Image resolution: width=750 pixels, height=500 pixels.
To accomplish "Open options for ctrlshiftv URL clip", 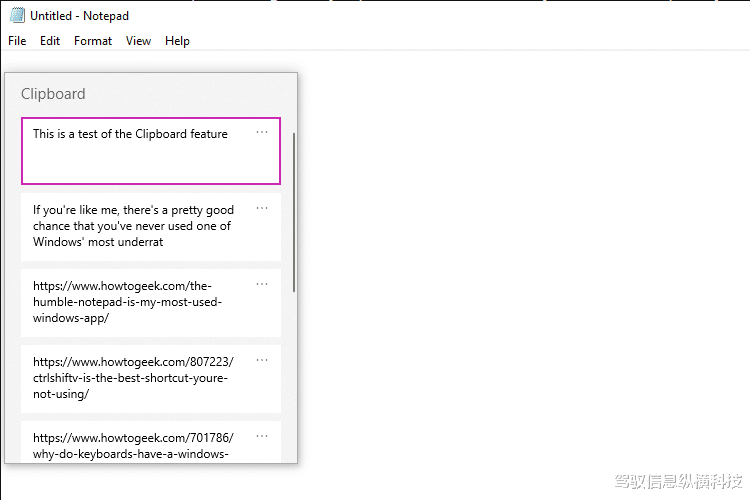I will coord(262,360).
